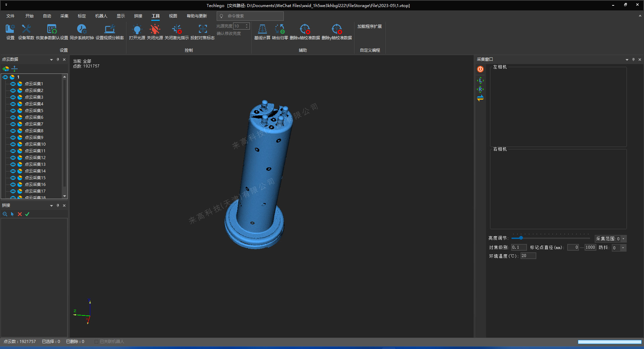
Task: Toggle the 已关联机器人 checkbox in status bar
Action: click(97, 342)
